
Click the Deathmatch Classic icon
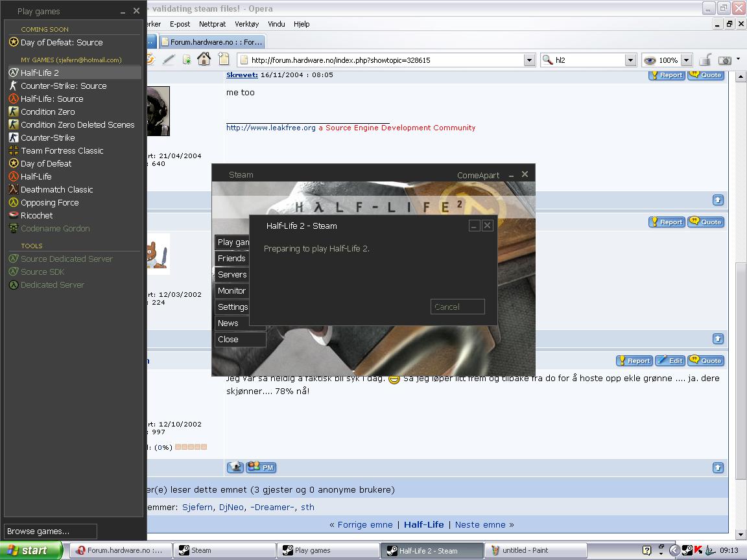click(14, 189)
